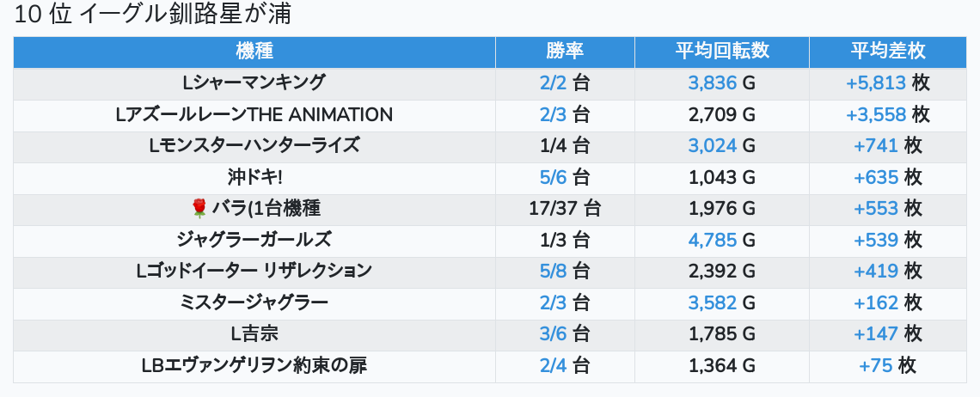
Task: Sort by 勝率 column header
Action: tap(565, 52)
